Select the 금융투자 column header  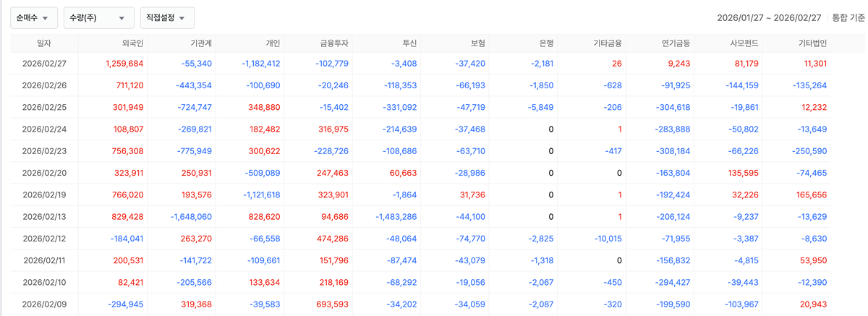(x=334, y=43)
